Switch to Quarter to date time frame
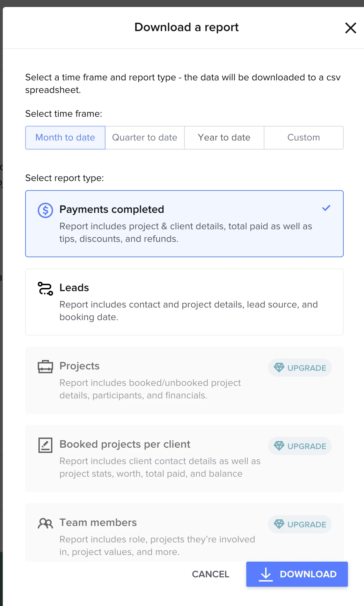This screenshot has height=606, width=364. click(x=145, y=138)
